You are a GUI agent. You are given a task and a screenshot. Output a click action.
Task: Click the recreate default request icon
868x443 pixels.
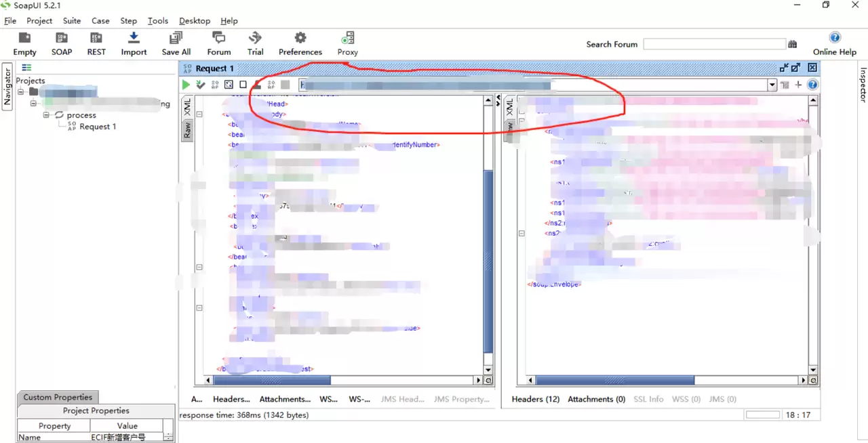click(x=229, y=85)
